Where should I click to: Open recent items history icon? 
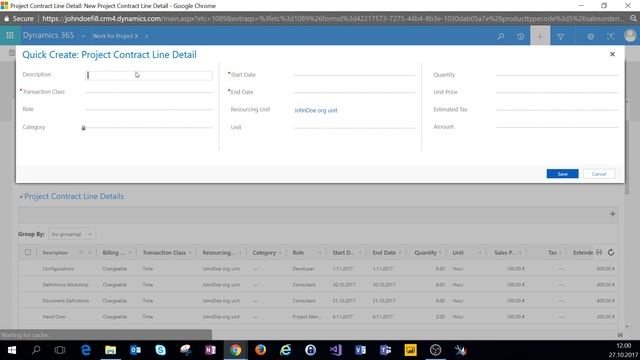tap(520, 36)
